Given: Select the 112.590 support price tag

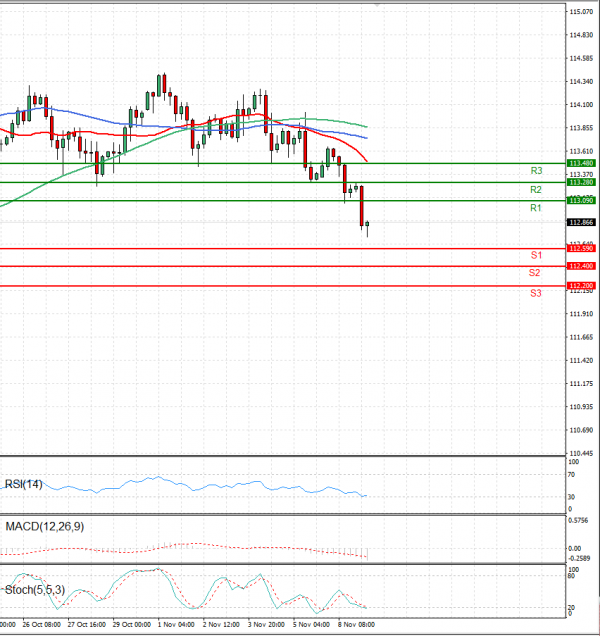Looking at the screenshot, I should pyautogui.click(x=581, y=248).
